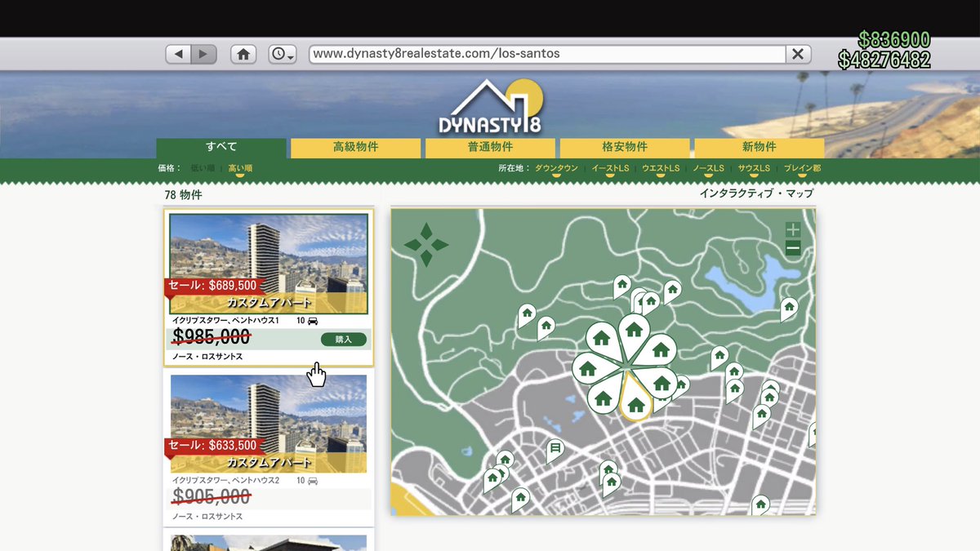Click the セール: $633,500 sale banner
Image resolution: width=980 pixels, height=551 pixels.
[212, 446]
